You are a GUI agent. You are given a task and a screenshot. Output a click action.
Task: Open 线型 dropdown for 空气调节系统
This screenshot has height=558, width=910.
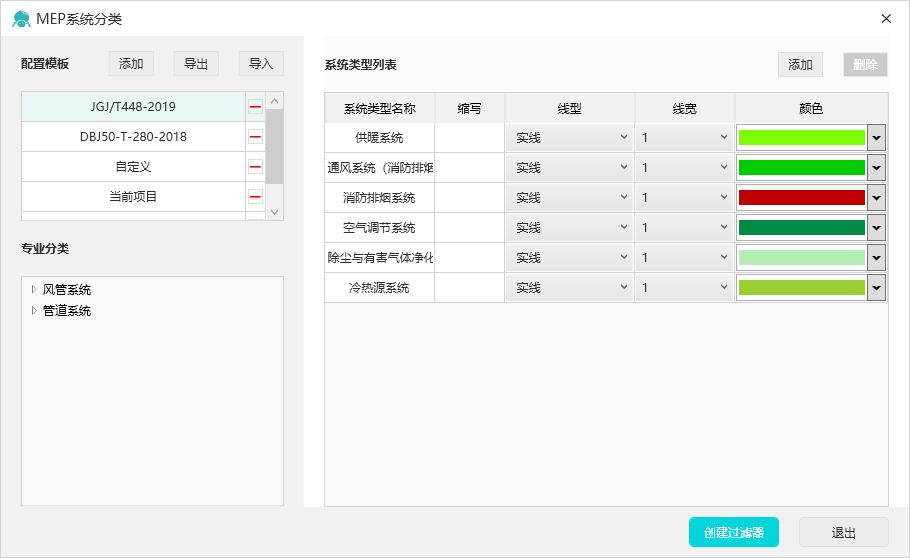point(569,228)
